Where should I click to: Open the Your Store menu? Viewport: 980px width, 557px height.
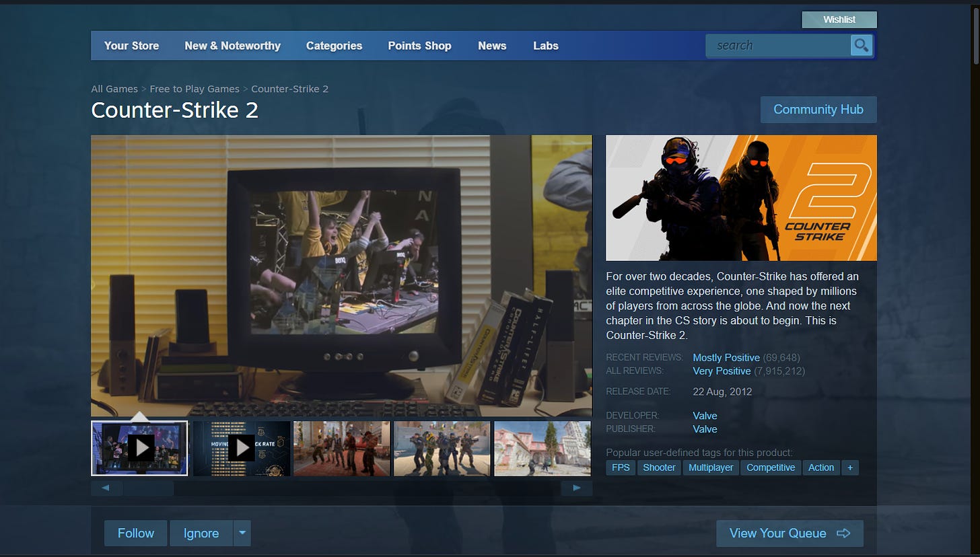click(x=132, y=46)
